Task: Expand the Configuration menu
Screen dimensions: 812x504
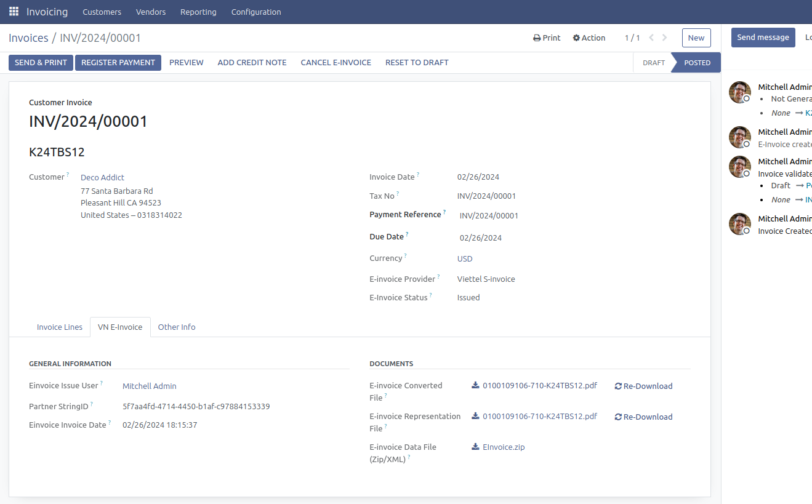Action: pos(256,12)
